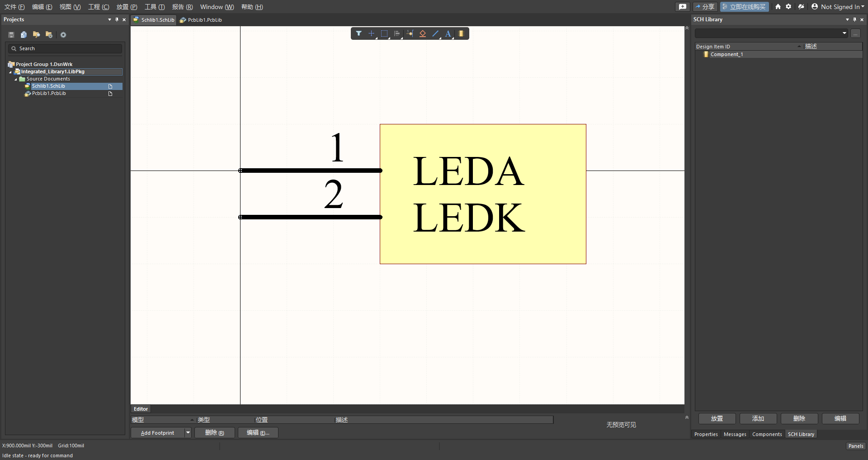Open the Not Signed In account dropdown
Viewport: 868px width, 460px height.
point(838,7)
